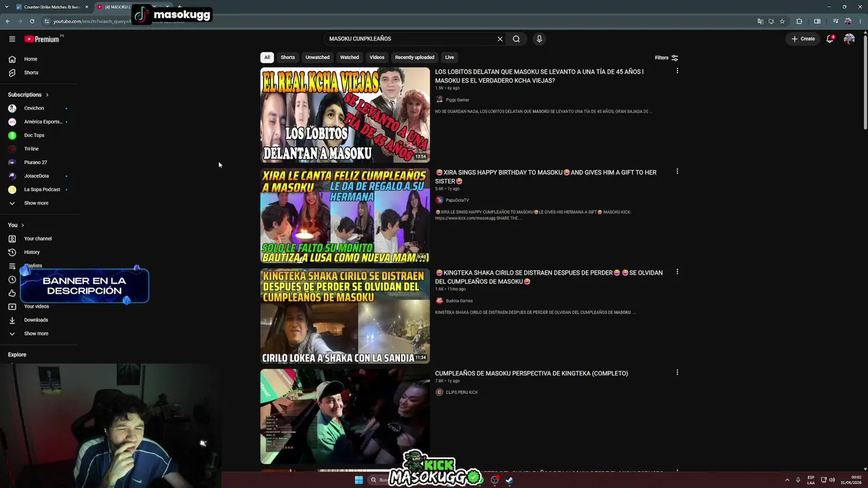Image resolution: width=868 pixels, height=488 pixels.
Task: Run search with the magnifier button
Action: click(516, 39)
